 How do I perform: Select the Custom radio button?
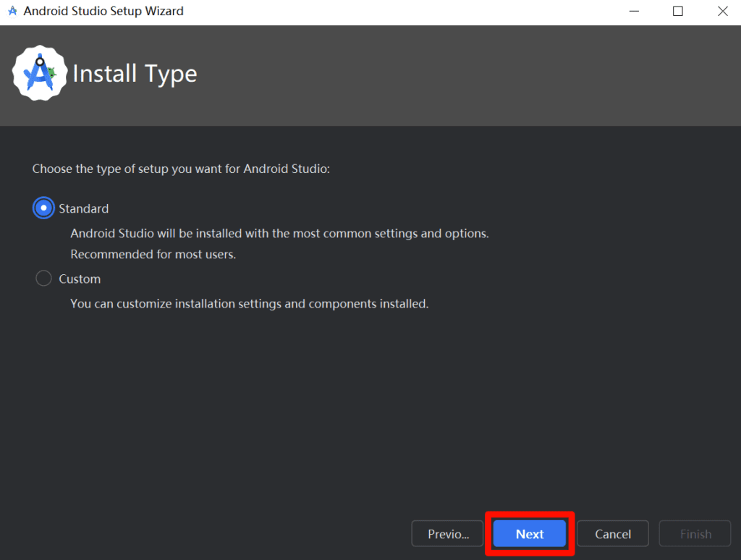click(x=44, y=279)
